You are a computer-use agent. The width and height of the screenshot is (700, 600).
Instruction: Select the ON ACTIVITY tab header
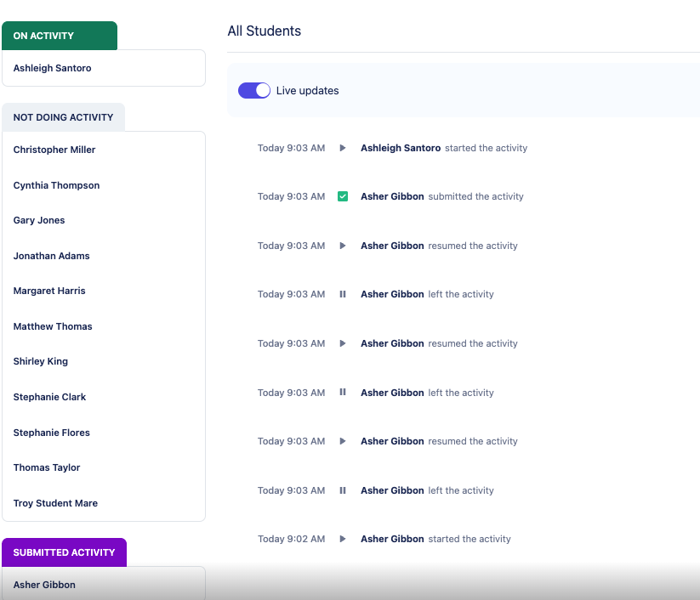coord(60,36)
